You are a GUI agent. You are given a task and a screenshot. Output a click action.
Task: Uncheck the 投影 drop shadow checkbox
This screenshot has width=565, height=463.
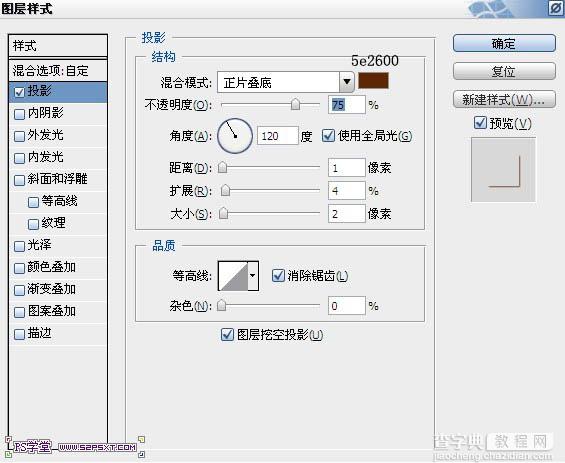point(19,92)
